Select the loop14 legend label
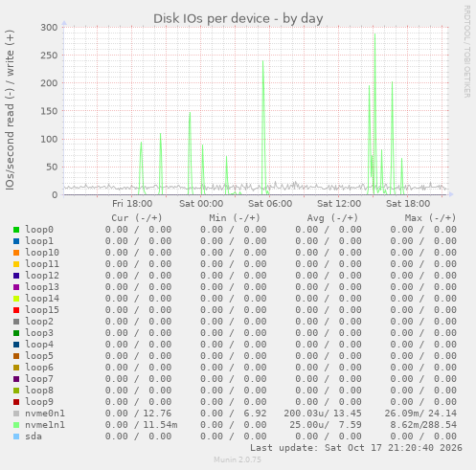 (x=42, y=299)
